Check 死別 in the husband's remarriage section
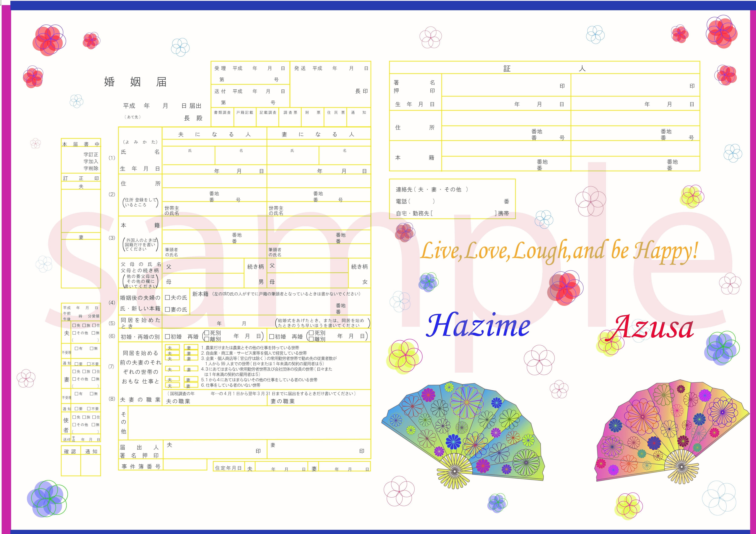Viewport: 756px width, 534px height. (207, 333)
